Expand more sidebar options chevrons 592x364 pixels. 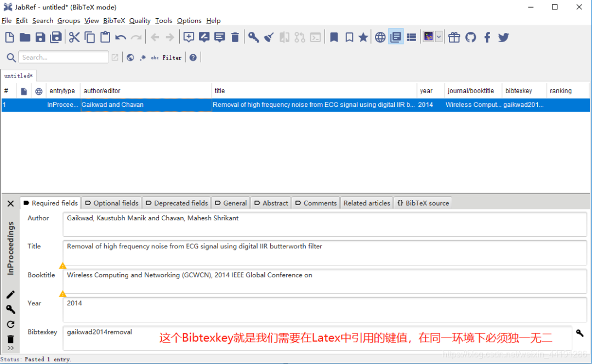10,348
